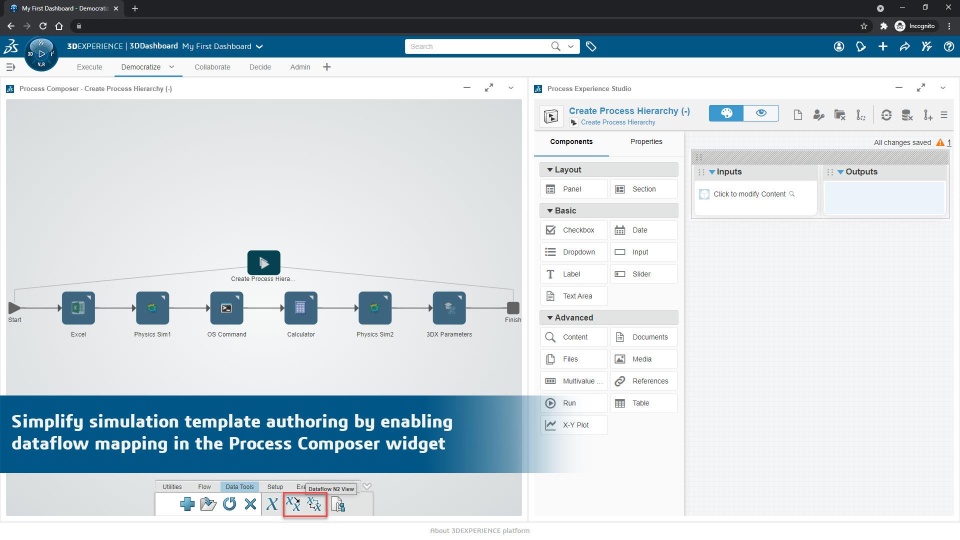The height and width of the screenshot is (540, 960).
Task: Click the profile icon in top bar
Action: [x=839, y=47]
